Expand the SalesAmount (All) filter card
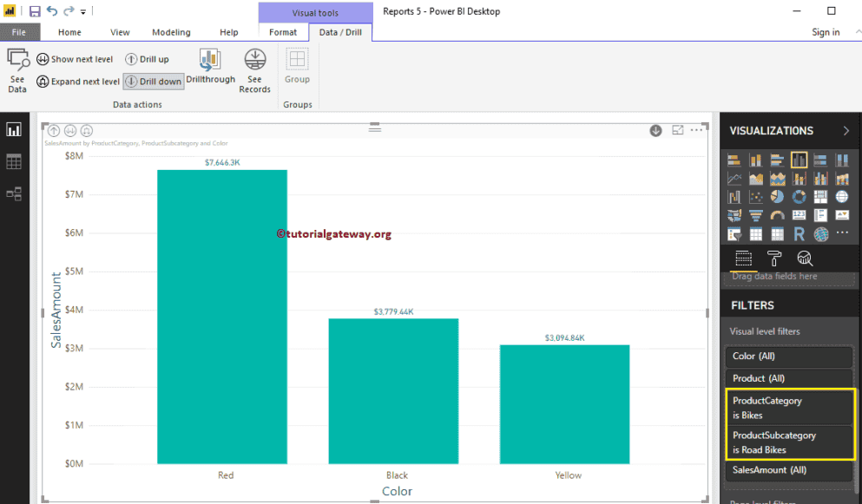This screenshot has width=862, height=504. (788, 470)
